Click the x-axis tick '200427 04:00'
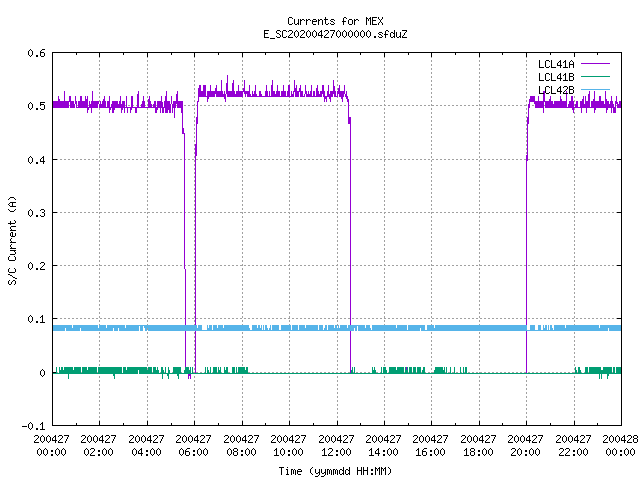 146,445
